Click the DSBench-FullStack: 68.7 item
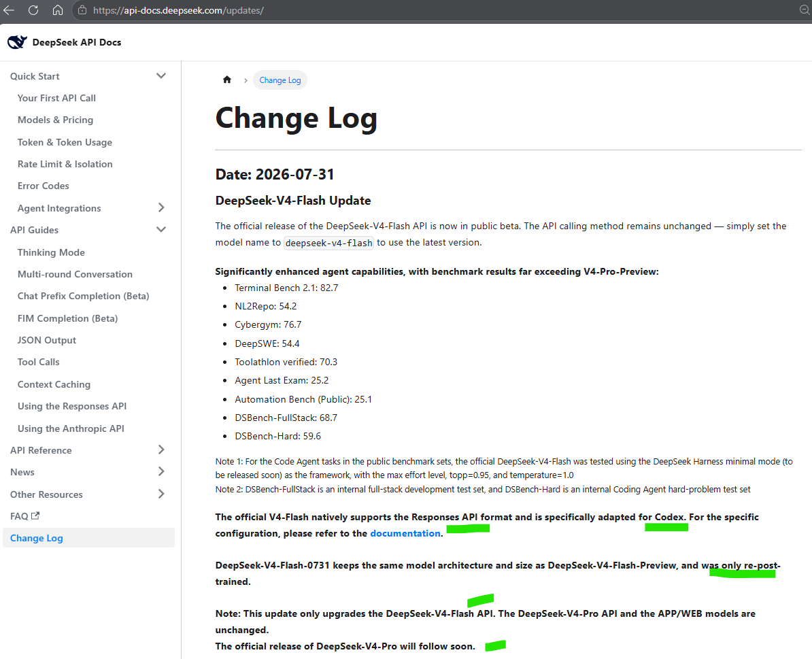Image resolution: width=812 pixels, height=659 pixels. pyautogui.click(x=286, y=418)
